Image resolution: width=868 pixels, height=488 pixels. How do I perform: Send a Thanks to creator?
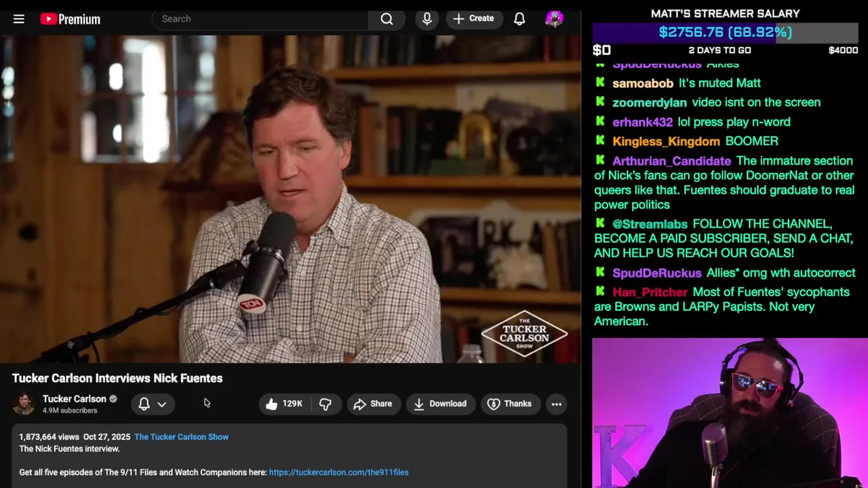click(x=509, y=404)
